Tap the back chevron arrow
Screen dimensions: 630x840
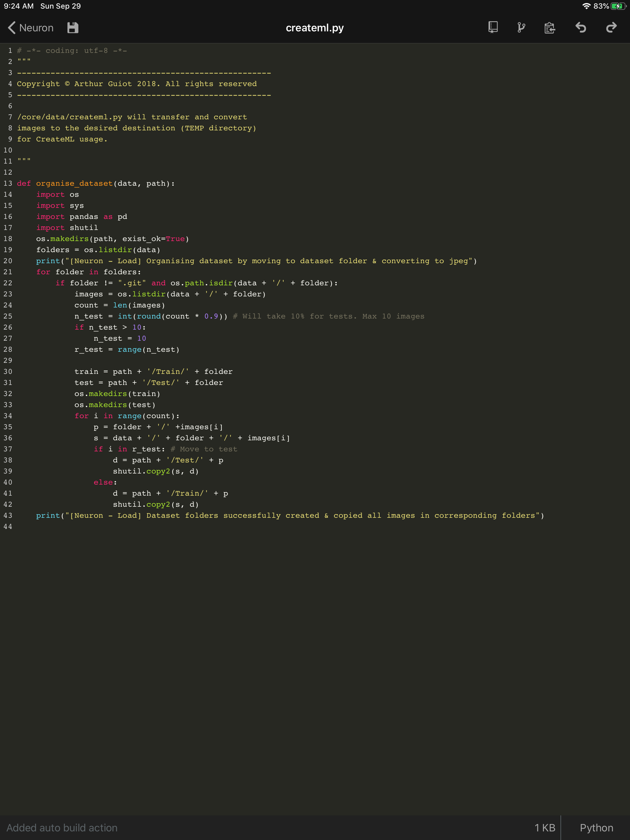click(x=11, y=28)
